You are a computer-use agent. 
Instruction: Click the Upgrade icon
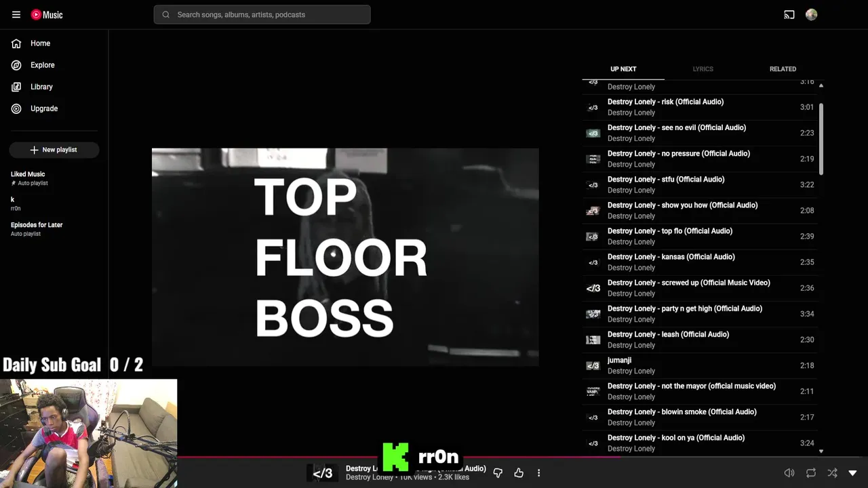[16, 108]
